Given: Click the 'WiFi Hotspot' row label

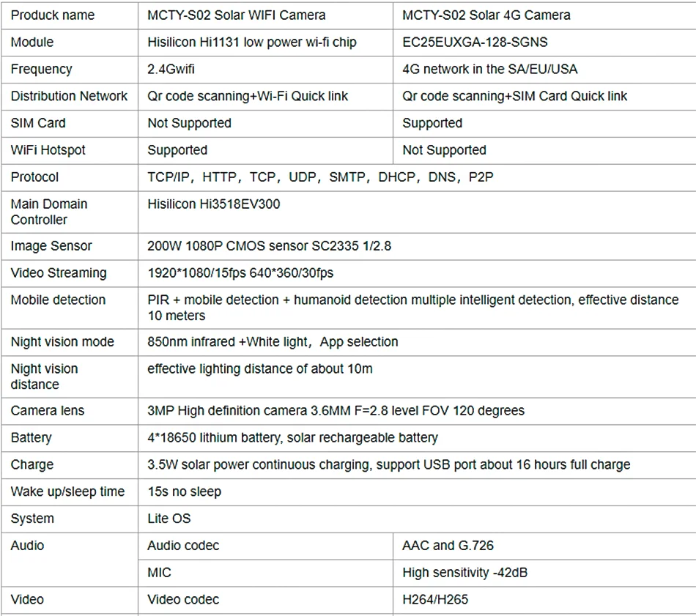Looking at the screenshot, I should (48, 150).
